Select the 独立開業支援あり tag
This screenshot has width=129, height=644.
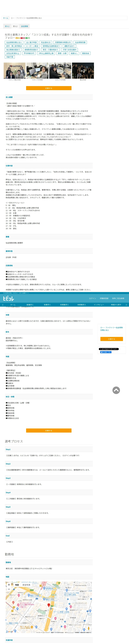coord(13,50)
